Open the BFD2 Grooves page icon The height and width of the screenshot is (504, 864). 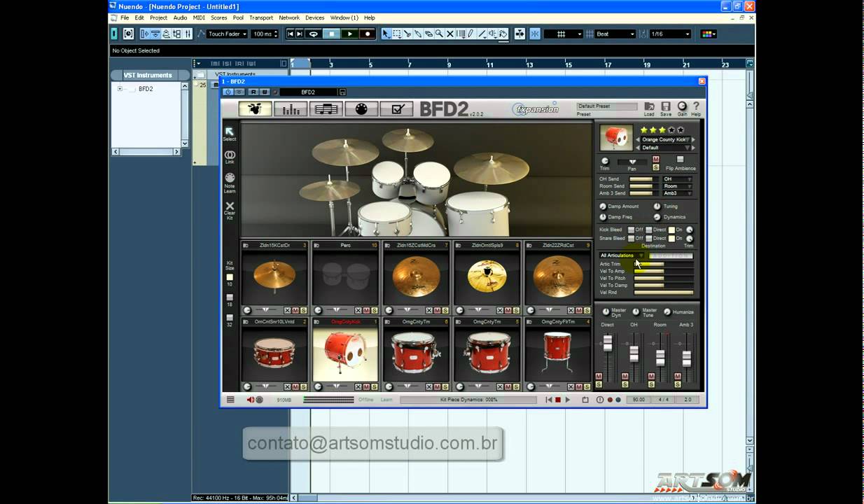tap(326, 108)
